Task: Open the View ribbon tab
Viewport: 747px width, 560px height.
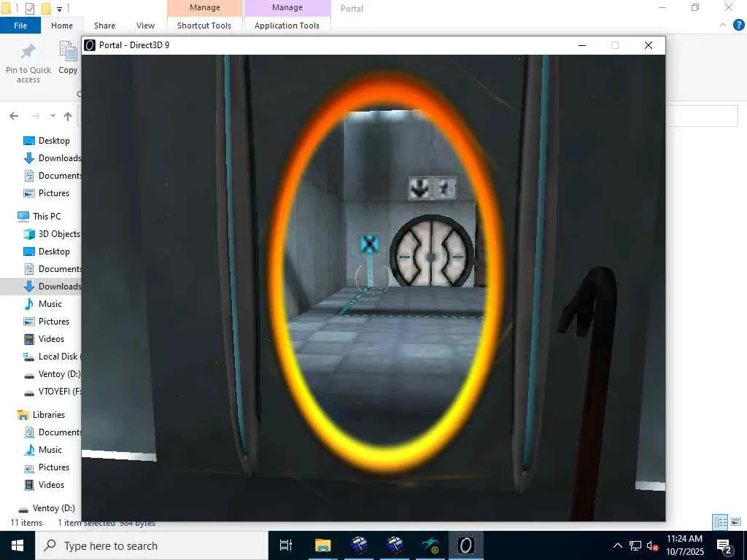Action: (145, 26)
